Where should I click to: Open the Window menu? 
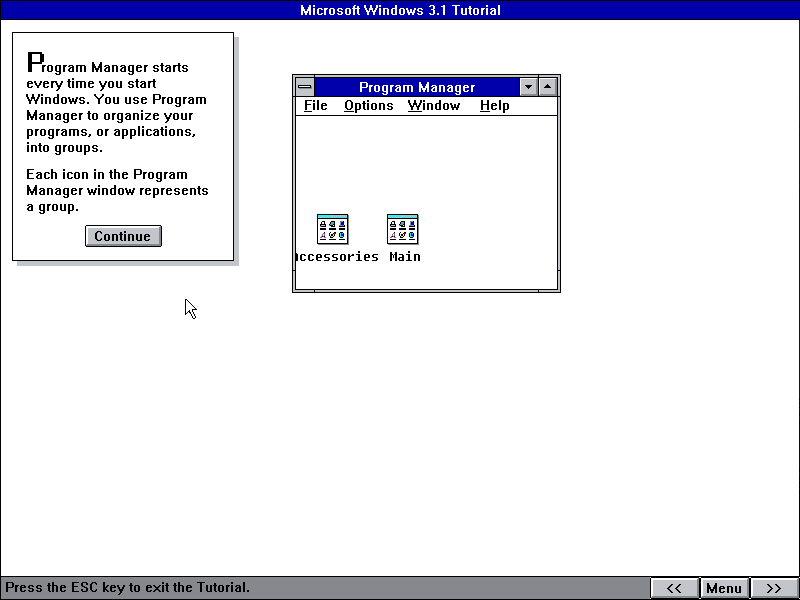[434, 106]
